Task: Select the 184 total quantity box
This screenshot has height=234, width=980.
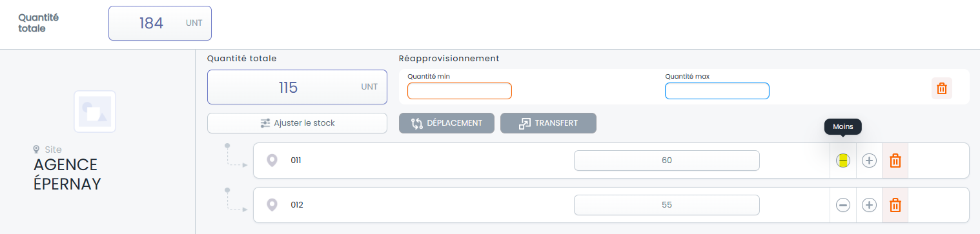Action: [x=160, y=24]
